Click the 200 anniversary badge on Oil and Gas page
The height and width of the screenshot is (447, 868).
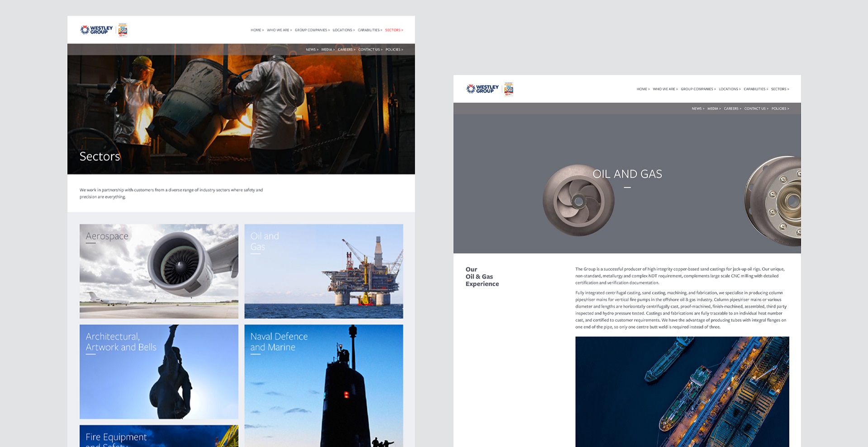pyautogui.click(x=509, y=89)
